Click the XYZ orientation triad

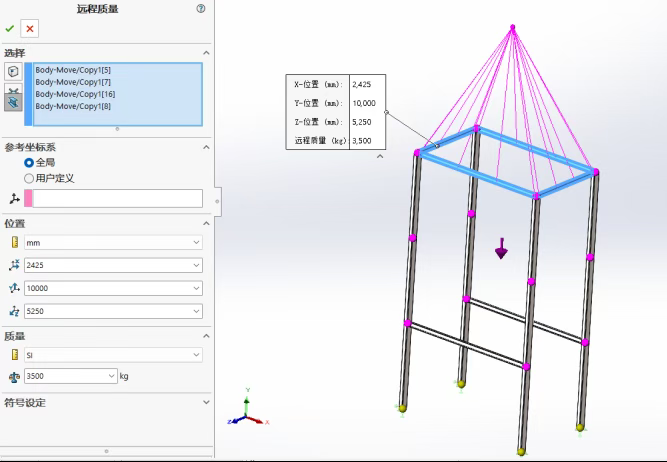point(247,412)
